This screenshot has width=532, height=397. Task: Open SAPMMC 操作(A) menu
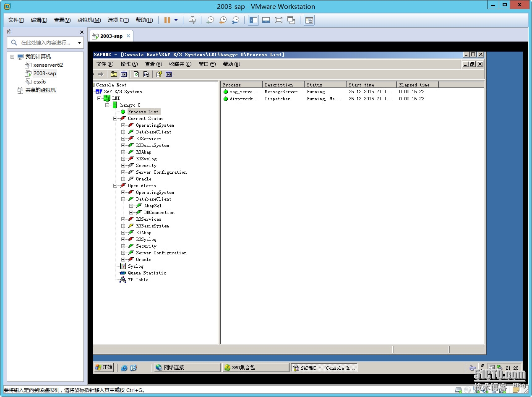tap(129, 64)
